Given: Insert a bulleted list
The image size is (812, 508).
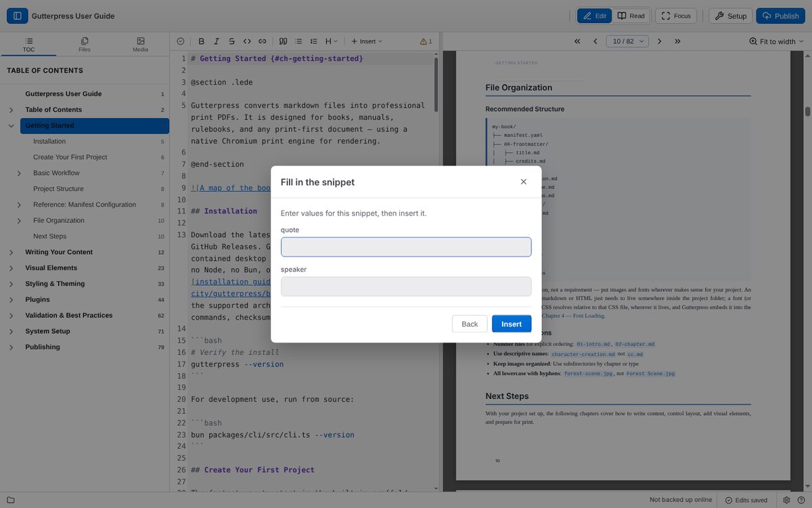Looking at the screenshot, I should pos(298,41).
